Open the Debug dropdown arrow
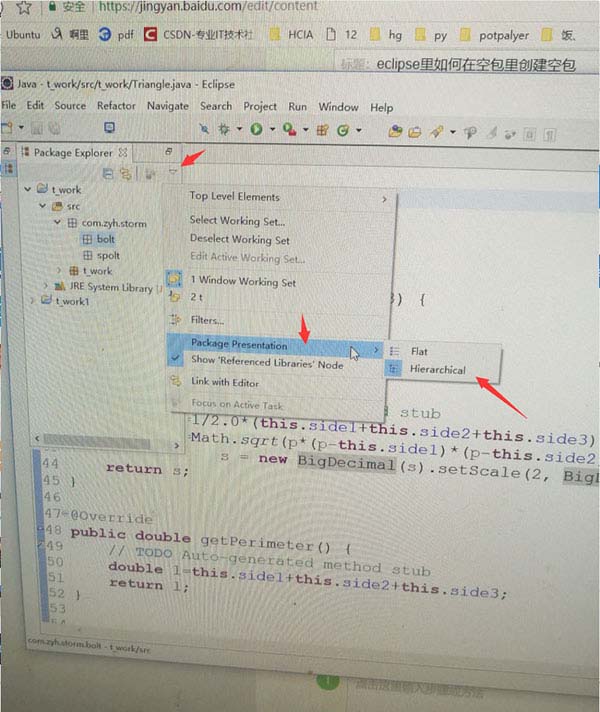 (239, 129)
